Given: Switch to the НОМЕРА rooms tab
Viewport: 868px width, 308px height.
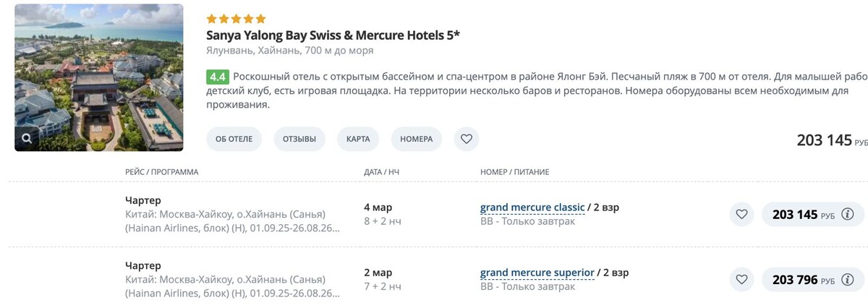Looking at the screenshot, I should [416, 139].
